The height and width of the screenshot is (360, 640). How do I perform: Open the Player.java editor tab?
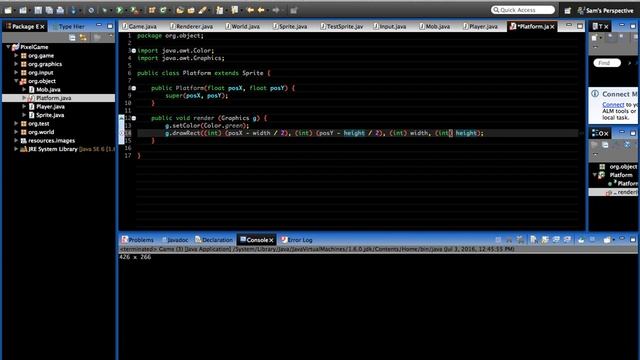point(480,26)
